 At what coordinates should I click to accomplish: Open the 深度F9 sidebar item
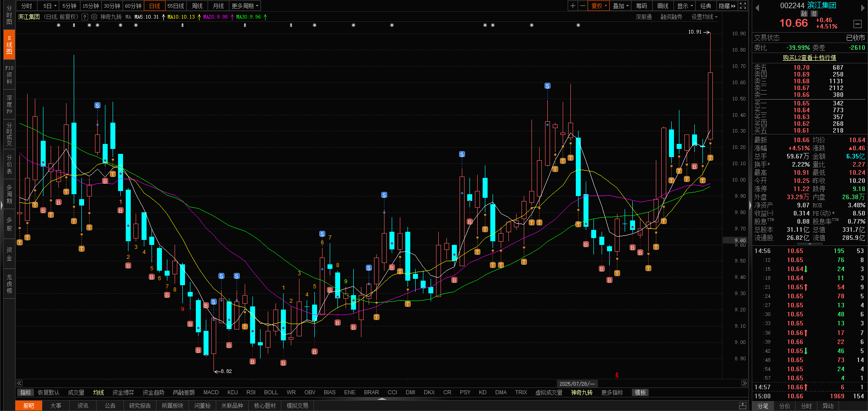[x=9, y=104]
